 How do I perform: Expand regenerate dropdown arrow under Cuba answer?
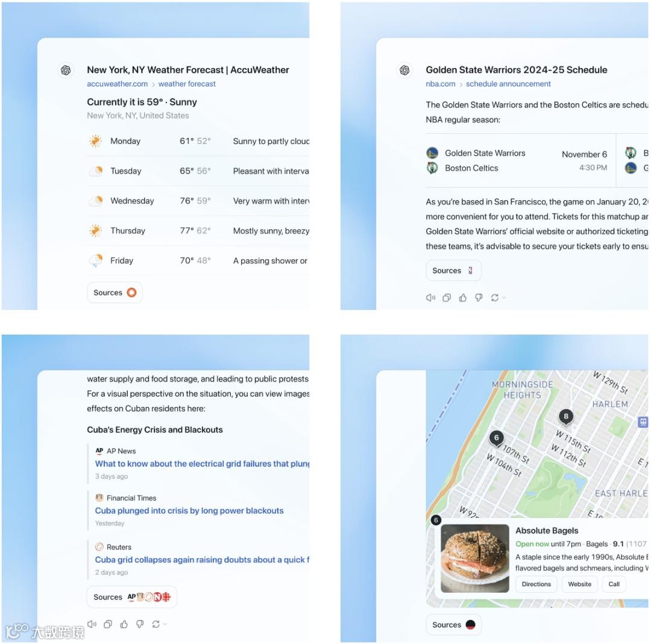(x=165, y=624)
